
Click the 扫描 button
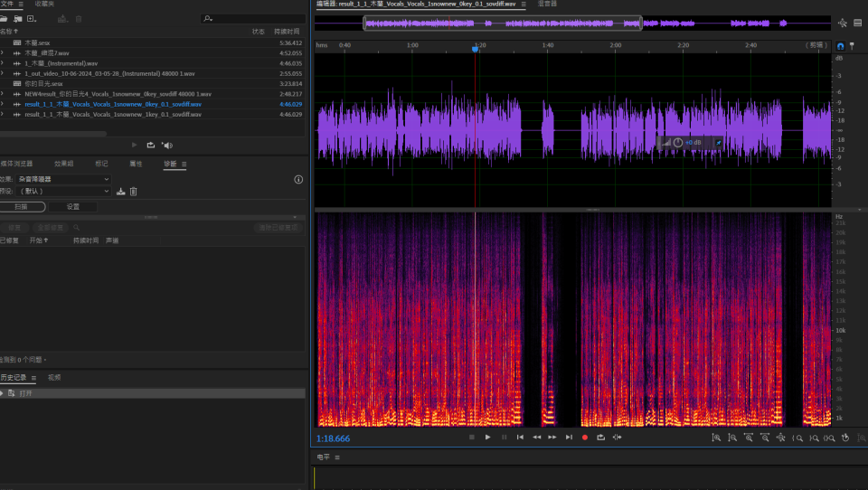pyautogui.click(x=22, y=206)
